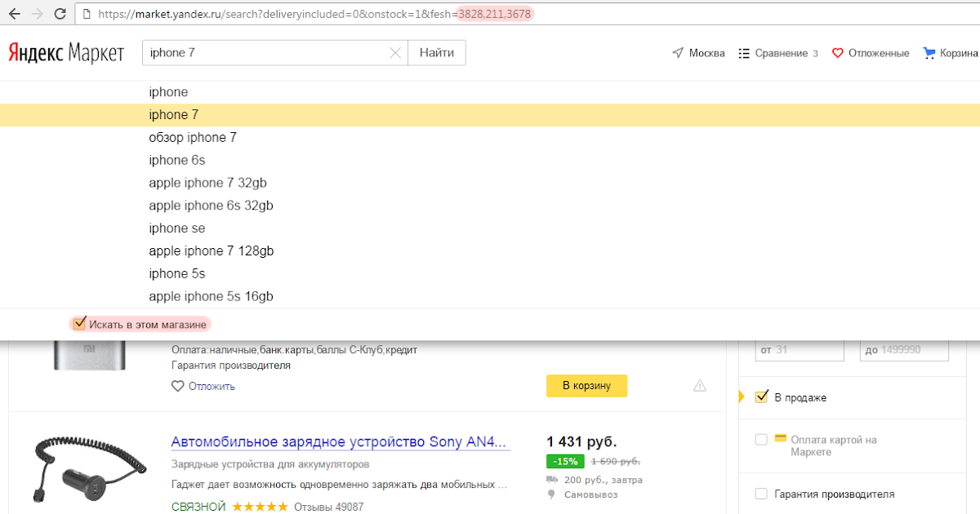Image resolution: width=980 pixels, height=514 pixels.
Task: Choose the iphone se suggestion
Action: click(177, 228)
